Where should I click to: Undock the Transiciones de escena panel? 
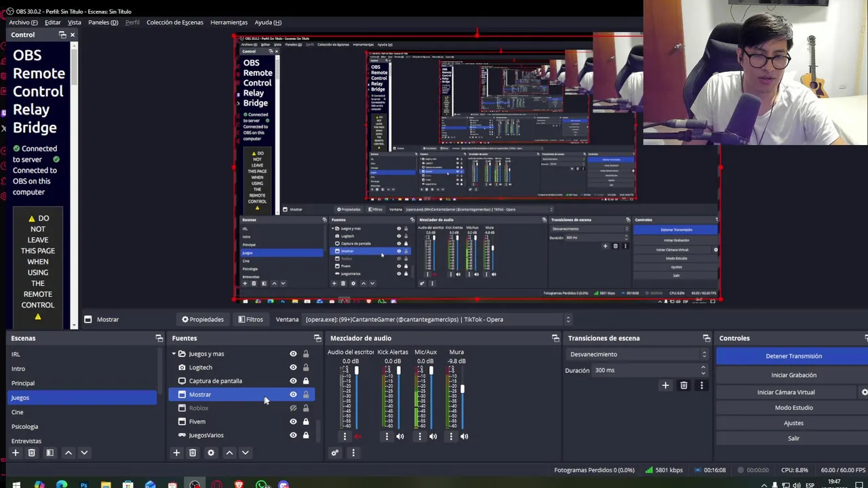tap(706, 338)
